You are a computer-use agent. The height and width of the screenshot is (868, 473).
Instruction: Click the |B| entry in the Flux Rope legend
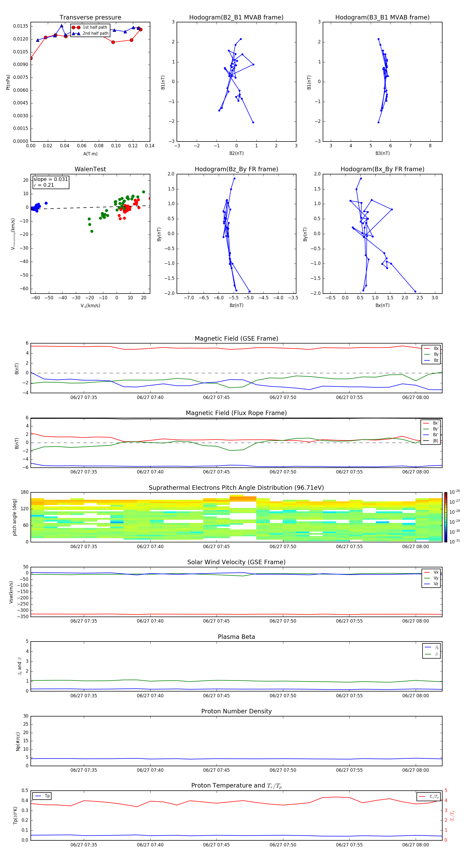431,441
